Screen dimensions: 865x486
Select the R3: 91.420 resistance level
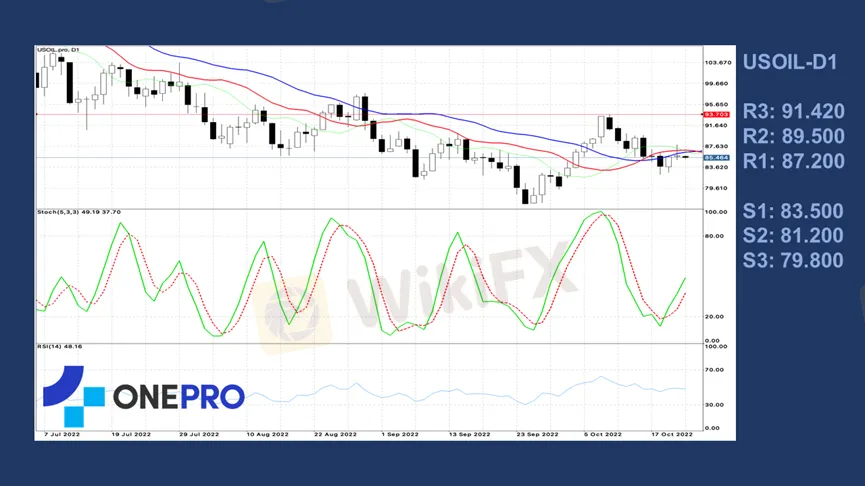(793, 111)
